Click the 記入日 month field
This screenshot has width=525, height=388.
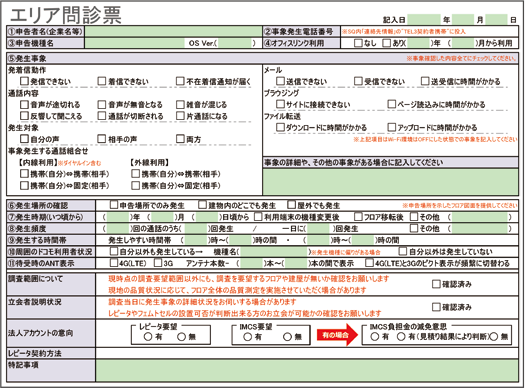[x=462, y=19]
